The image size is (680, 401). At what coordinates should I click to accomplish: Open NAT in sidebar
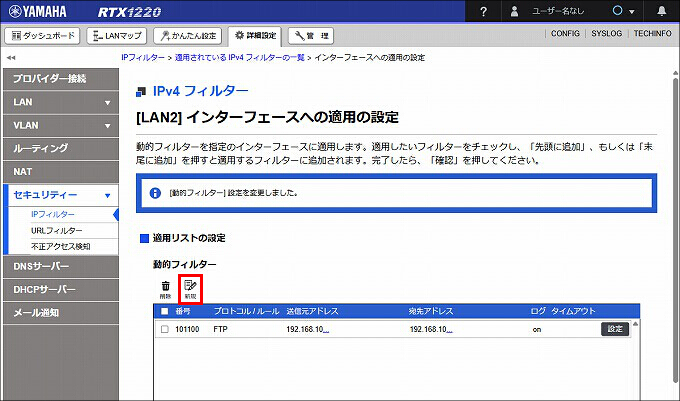(x=61, y=172)
